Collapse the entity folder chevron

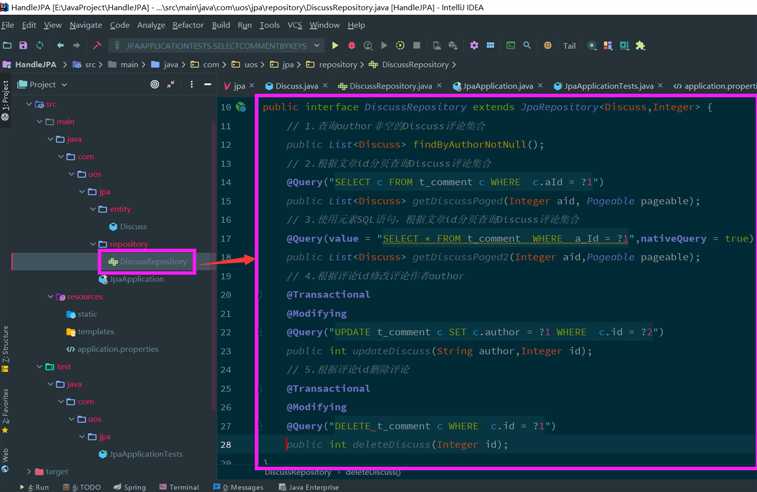click(92, 209)
